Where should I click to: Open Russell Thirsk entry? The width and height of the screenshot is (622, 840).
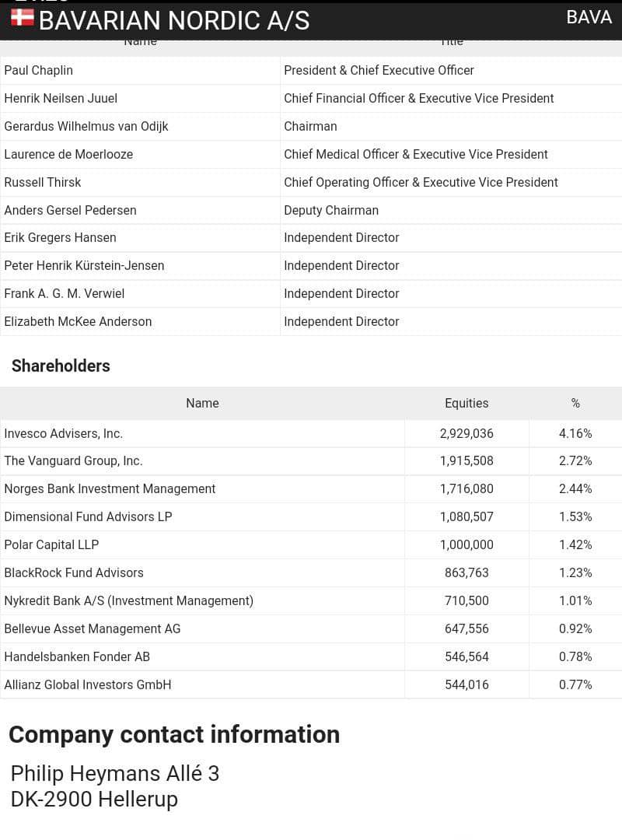click(42, 182)
